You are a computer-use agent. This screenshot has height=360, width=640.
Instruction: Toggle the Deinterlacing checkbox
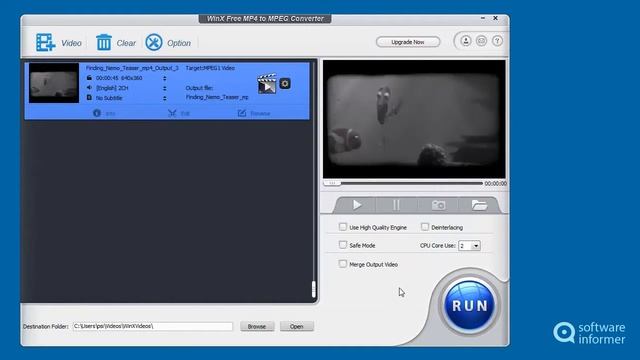pos(425,227)
